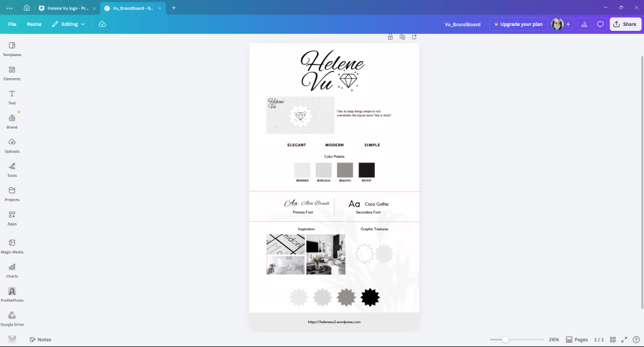Click Upgrade your plan button
Screen dimensions: 644x347
(x=518, y=25)
